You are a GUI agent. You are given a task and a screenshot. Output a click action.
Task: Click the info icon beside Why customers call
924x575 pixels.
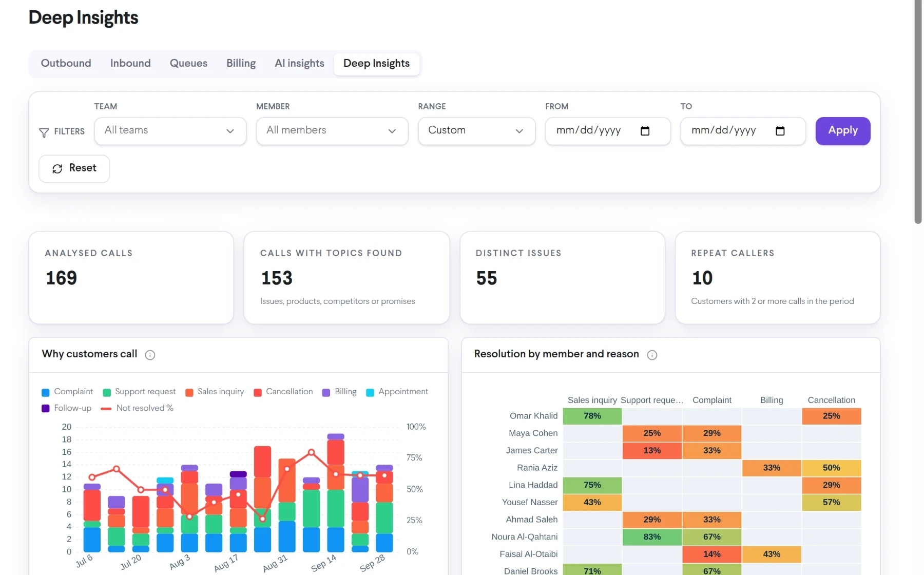(x=150, y=355)
